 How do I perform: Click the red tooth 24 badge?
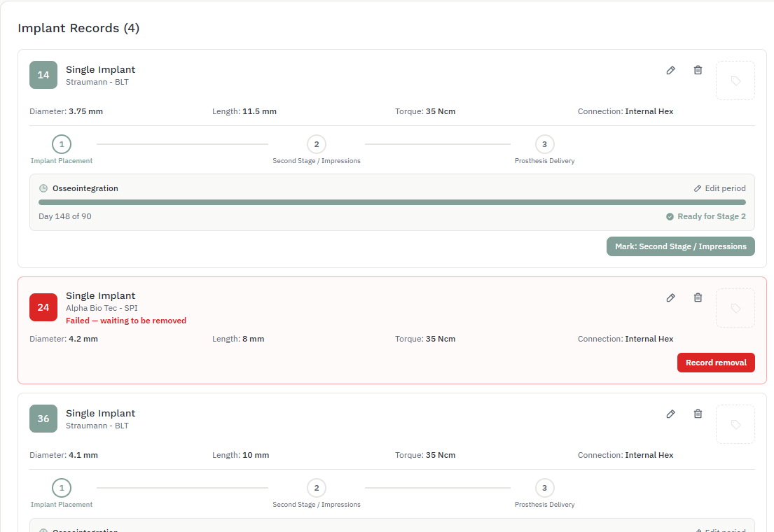click(43, 307)
